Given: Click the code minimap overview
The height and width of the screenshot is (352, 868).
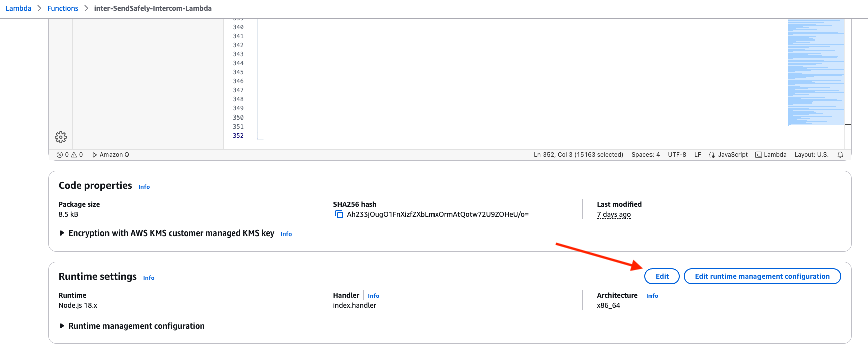Looking at the screenshot, I should 816,72.
